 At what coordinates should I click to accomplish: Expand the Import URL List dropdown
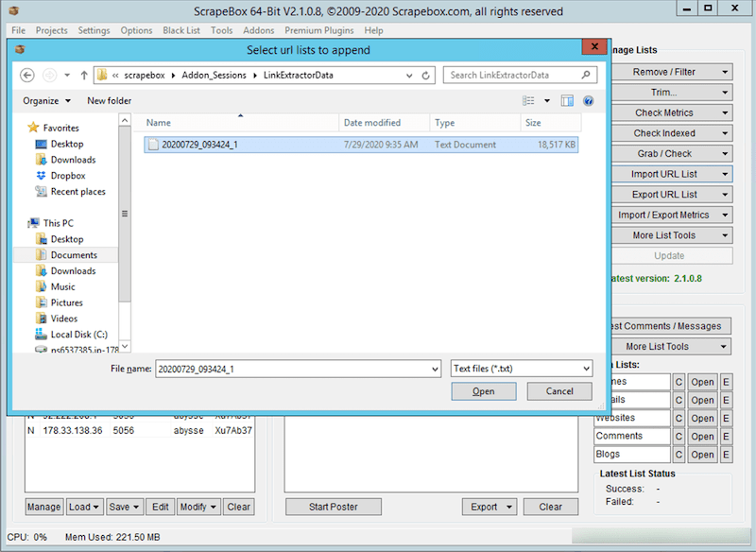(725, 174)
